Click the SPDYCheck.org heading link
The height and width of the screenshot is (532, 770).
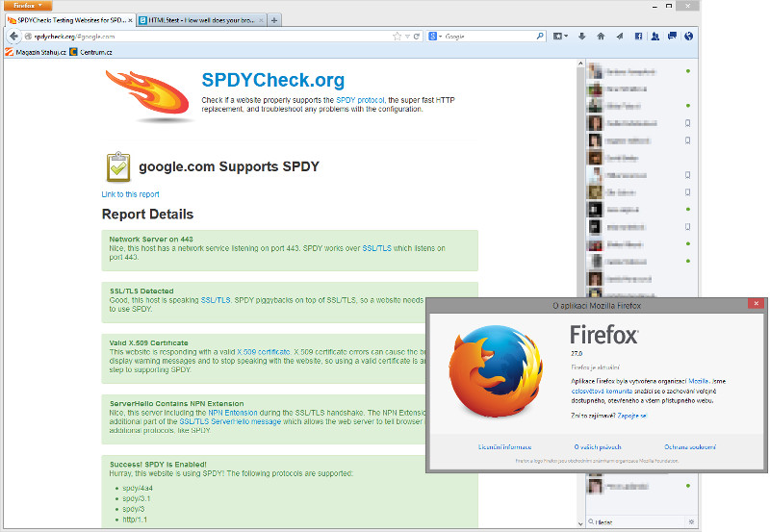[273, 80]
